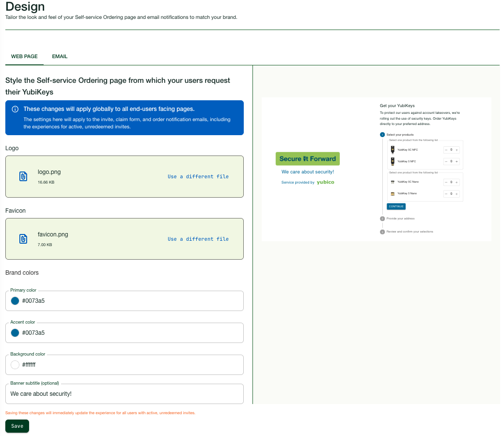Expand step 3 Review and confirm your selections
Viewport: 504px width, 436px height.
tap(409, 232)
